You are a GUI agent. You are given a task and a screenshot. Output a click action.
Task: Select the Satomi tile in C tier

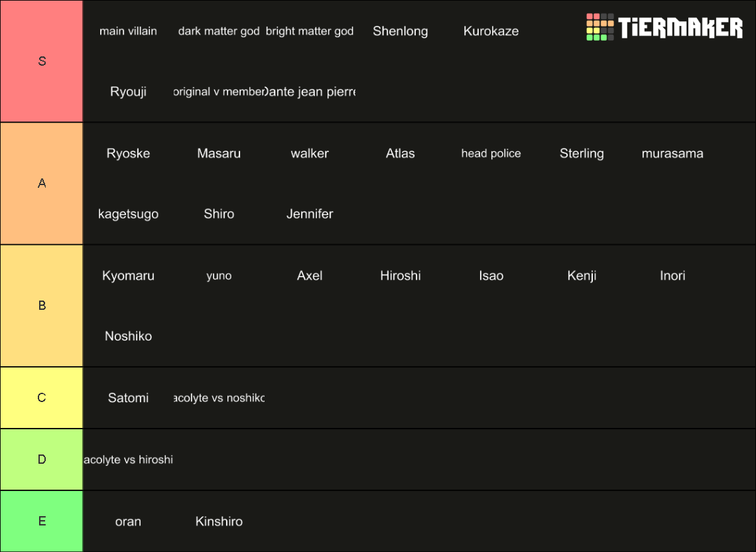click(x=128, y=397)
